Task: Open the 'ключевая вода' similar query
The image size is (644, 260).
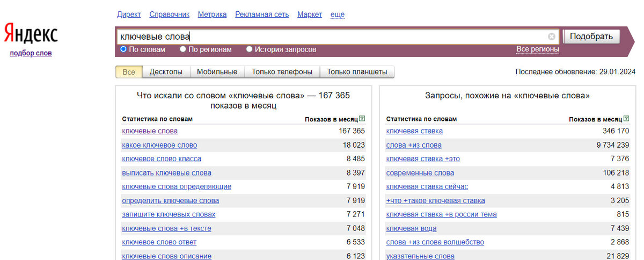Action: pyautogui.click(x=411, y=228)
